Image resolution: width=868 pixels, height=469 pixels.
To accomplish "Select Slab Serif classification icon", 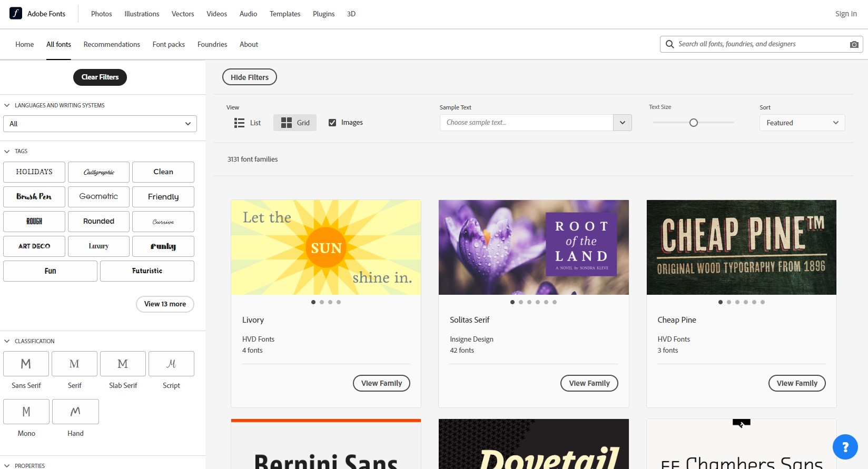I will click(123, 364).
